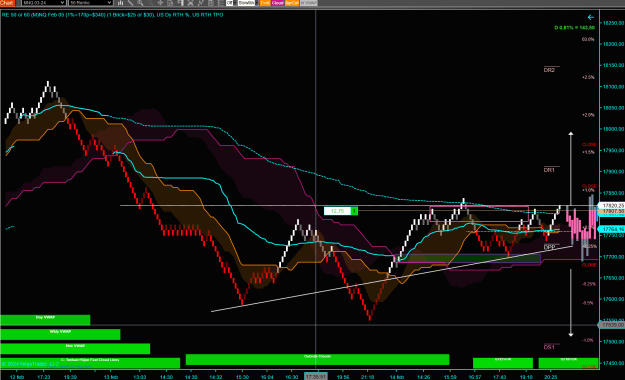Click the indicators icon in toolbar
Screen dimensions: 625x380
coord(191,3)
